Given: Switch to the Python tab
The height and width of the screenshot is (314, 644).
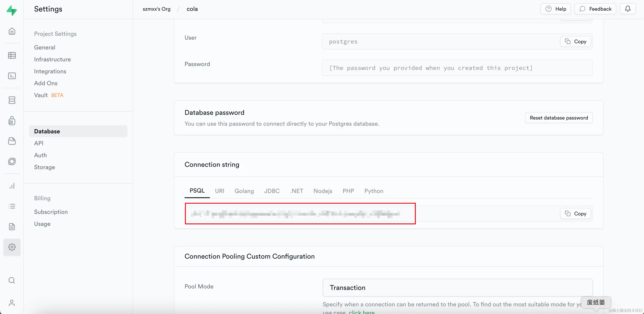Looking at the screenshot, I should [374, 191].
